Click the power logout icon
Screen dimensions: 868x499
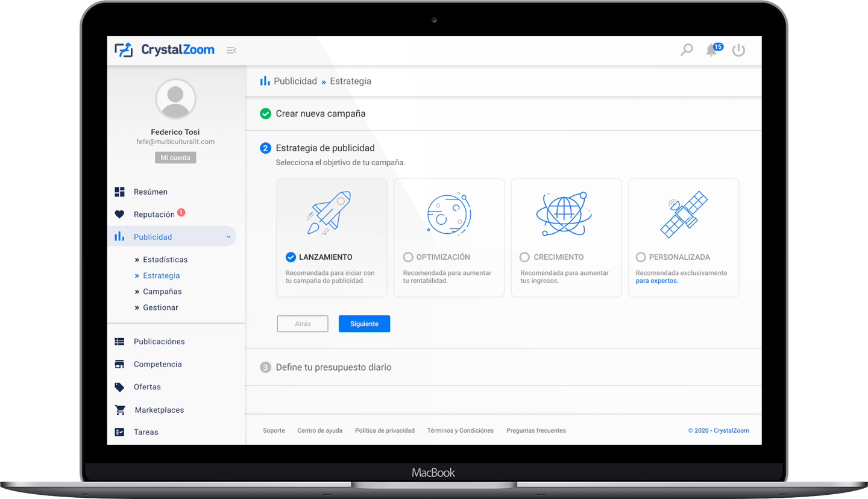point(738,51)
